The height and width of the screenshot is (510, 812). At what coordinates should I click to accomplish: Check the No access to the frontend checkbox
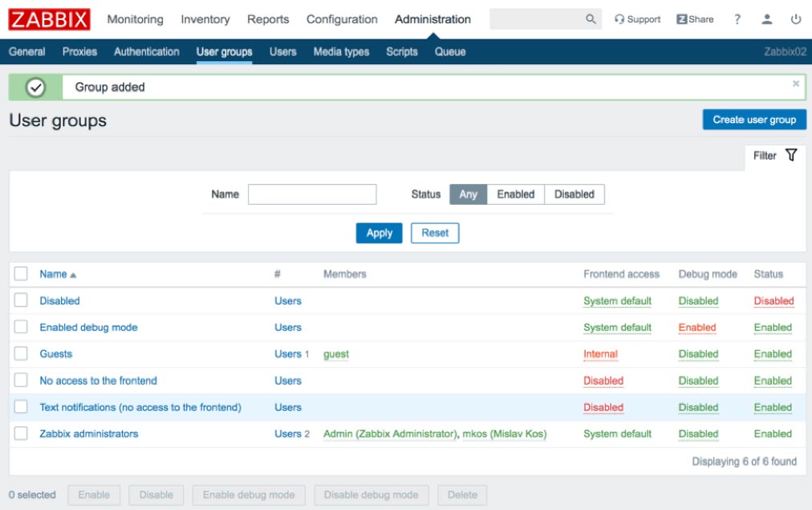21,380
